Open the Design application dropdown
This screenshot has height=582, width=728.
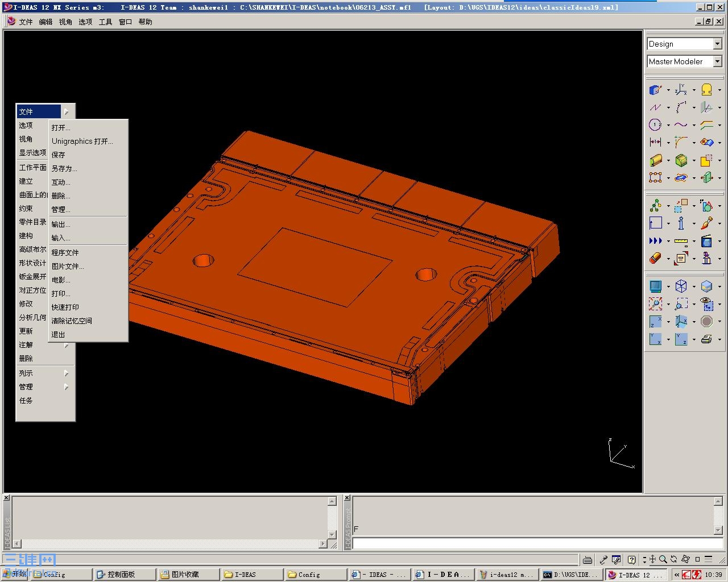pos(717,44)
